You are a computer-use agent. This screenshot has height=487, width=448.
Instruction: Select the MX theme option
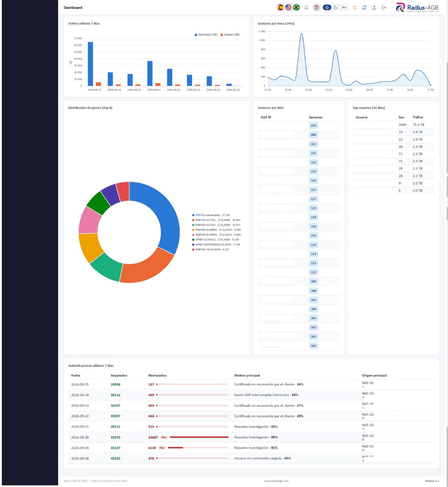(x=344, y=7)
